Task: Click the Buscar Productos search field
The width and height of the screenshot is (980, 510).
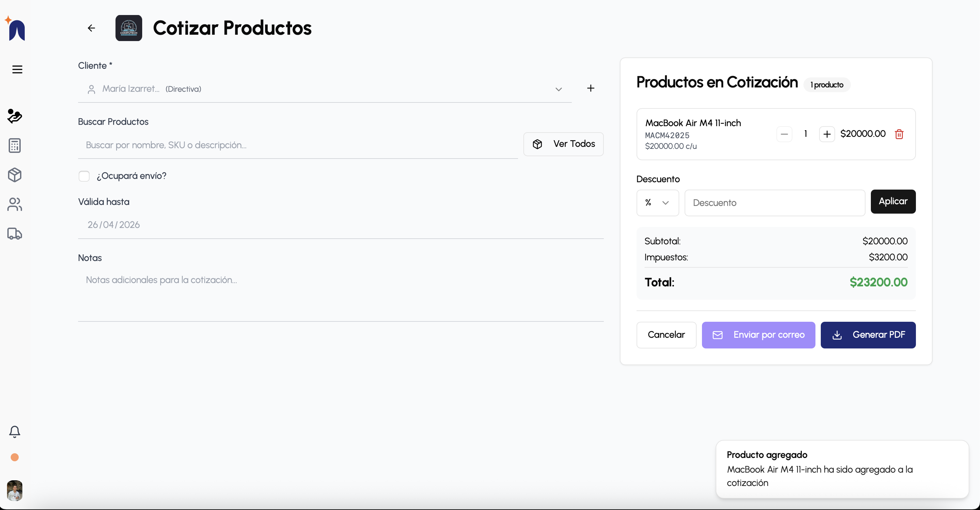Action: click(297, 145)
